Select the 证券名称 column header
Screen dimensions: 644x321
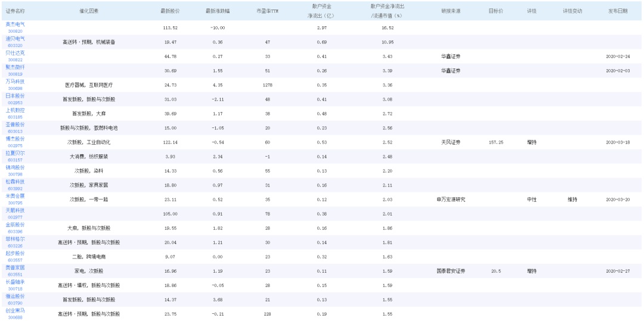[x=15, y=11]
